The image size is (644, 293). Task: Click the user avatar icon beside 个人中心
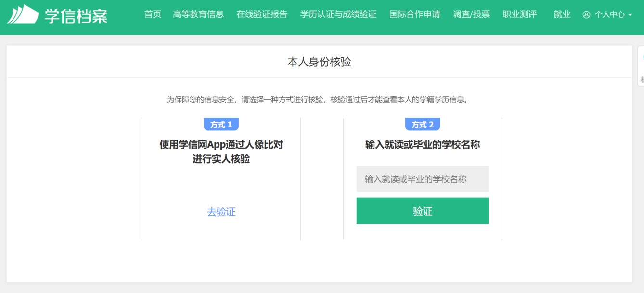coord(586,15)
